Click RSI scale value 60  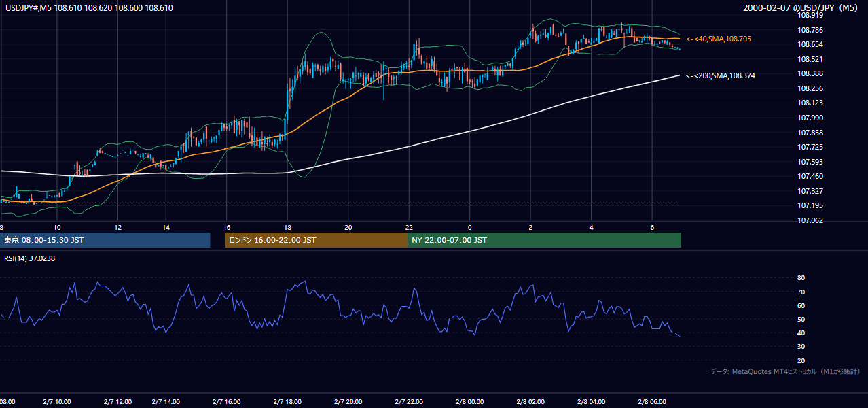(801, 305)
